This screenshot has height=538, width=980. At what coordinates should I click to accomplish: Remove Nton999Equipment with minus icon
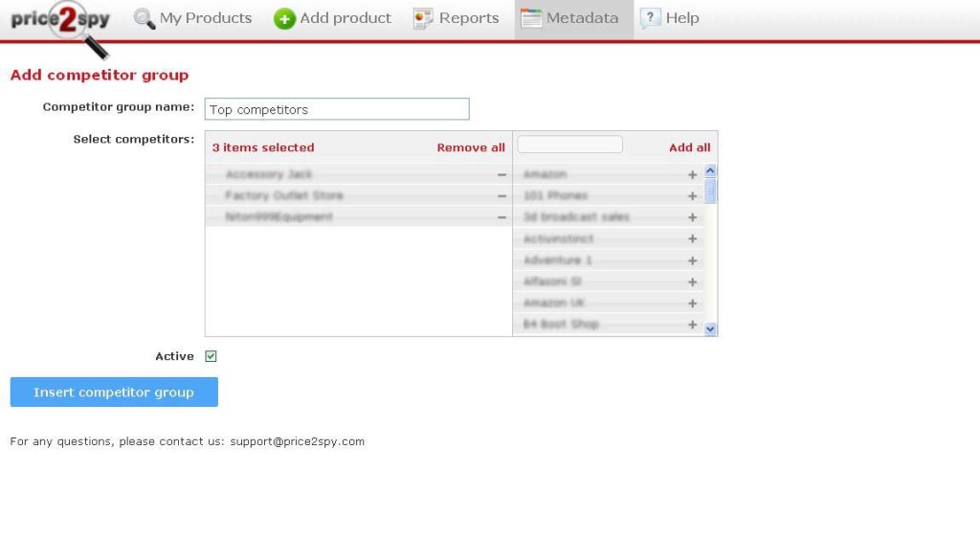coord(501,217)
